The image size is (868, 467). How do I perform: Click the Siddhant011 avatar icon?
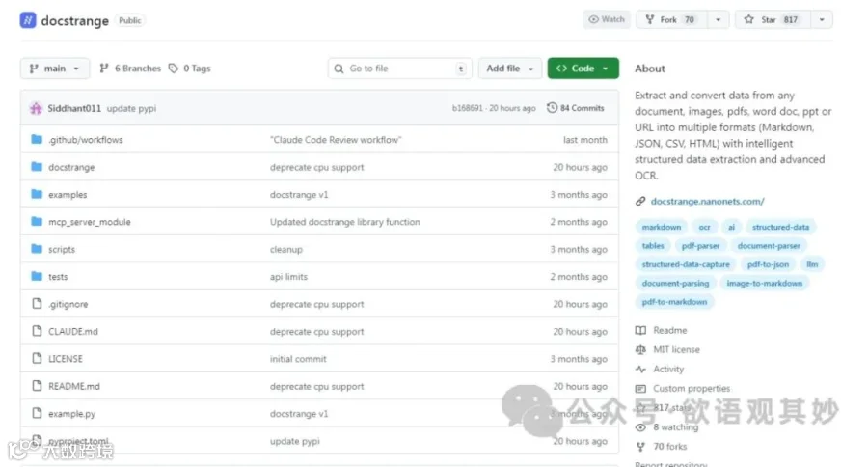[x=36, y=108]
